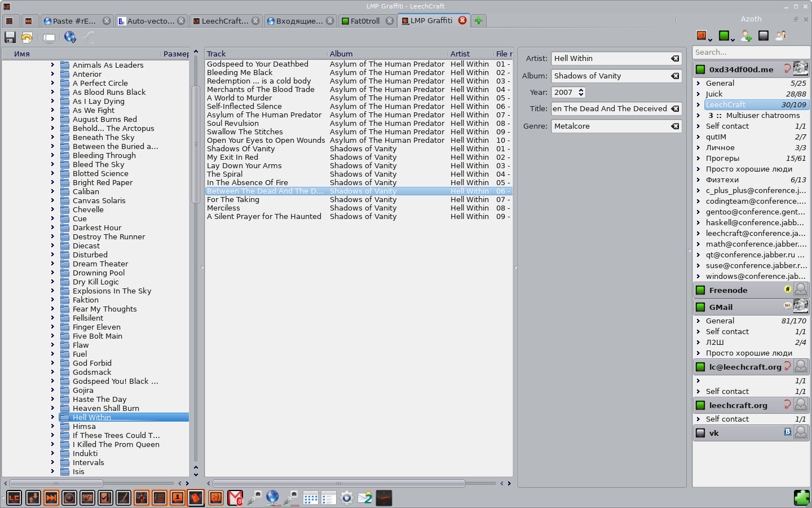The width and height of the screenshot is (812, 508).
Task: Click the blue globe network icon
Action: pos(272,498)
